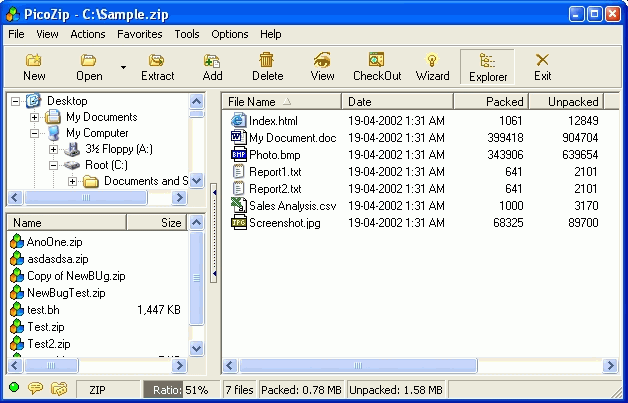Screen dimensions: 628x403
Task: Click the folder tree horizontal scrollbar right arrow
Action: [180, 197]
